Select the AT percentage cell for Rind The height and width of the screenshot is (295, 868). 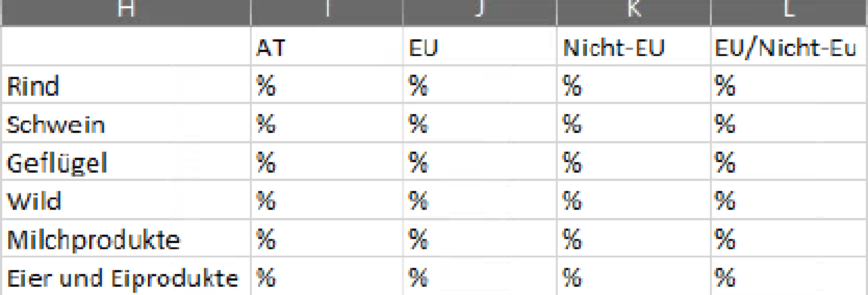pos(327,85)
